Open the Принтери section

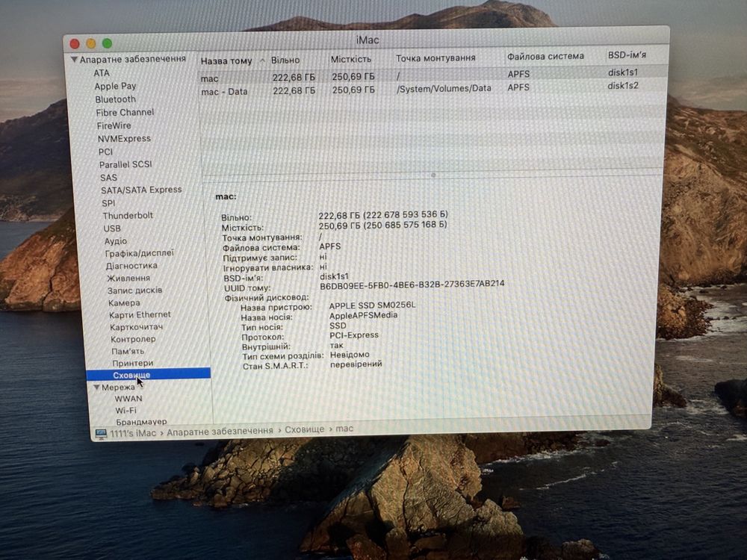pos(133,363)
